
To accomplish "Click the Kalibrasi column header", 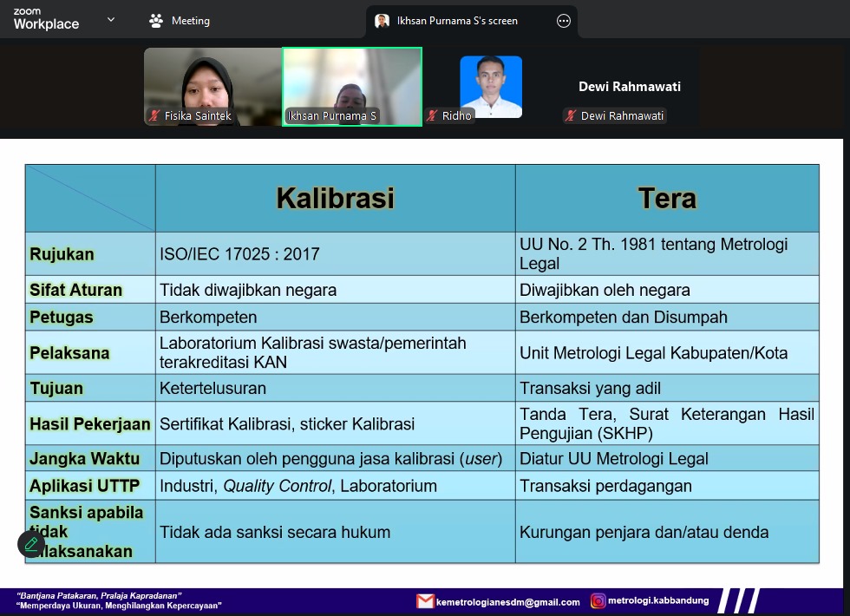I will click(x=335, y=198).
